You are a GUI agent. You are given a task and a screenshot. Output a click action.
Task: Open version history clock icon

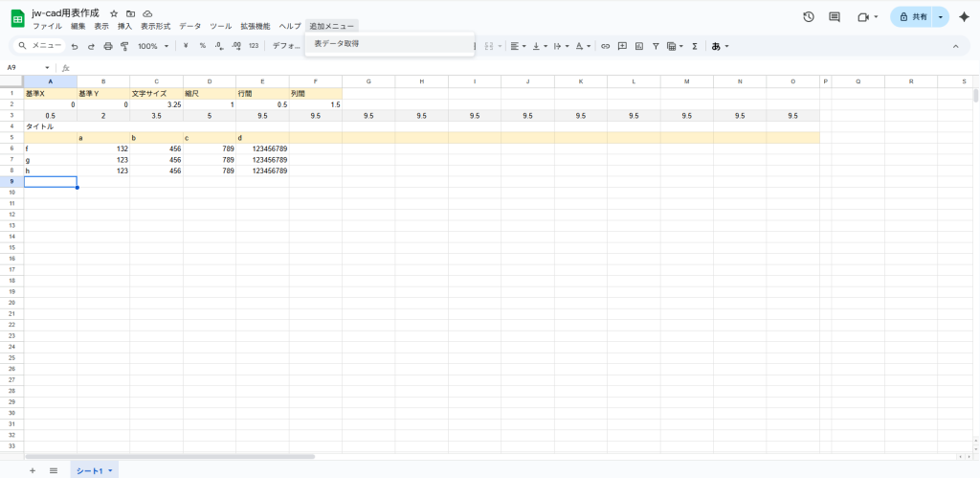(808, 17)
